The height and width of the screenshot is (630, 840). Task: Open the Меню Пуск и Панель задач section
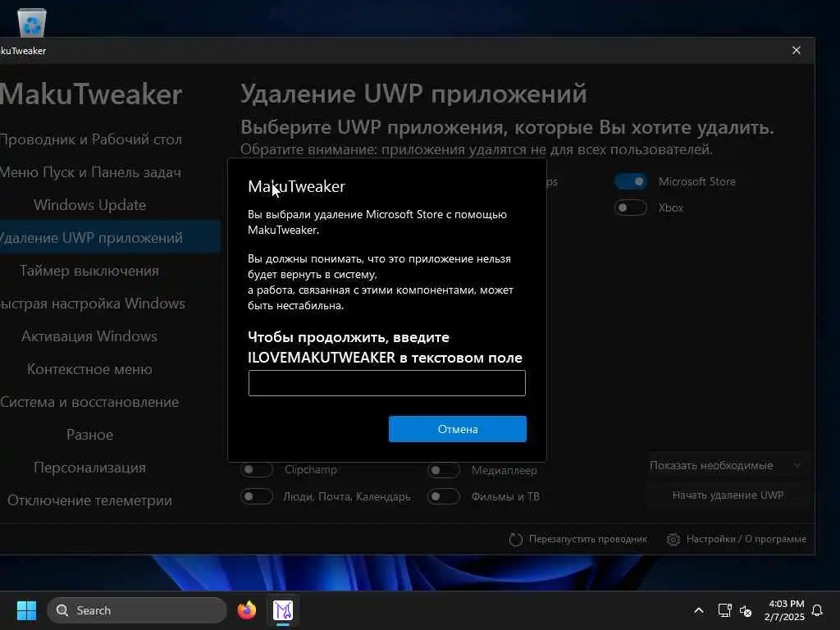[90, 172]
